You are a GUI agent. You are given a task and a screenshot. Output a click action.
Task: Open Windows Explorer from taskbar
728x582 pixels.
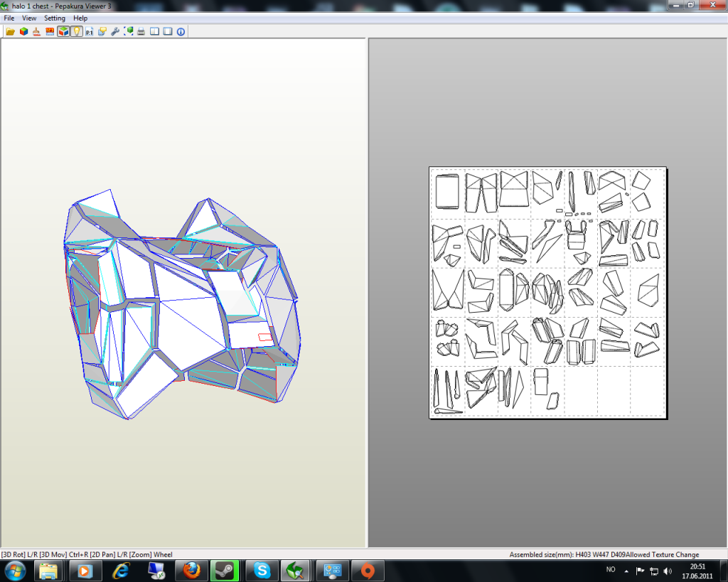pos(48,571)
